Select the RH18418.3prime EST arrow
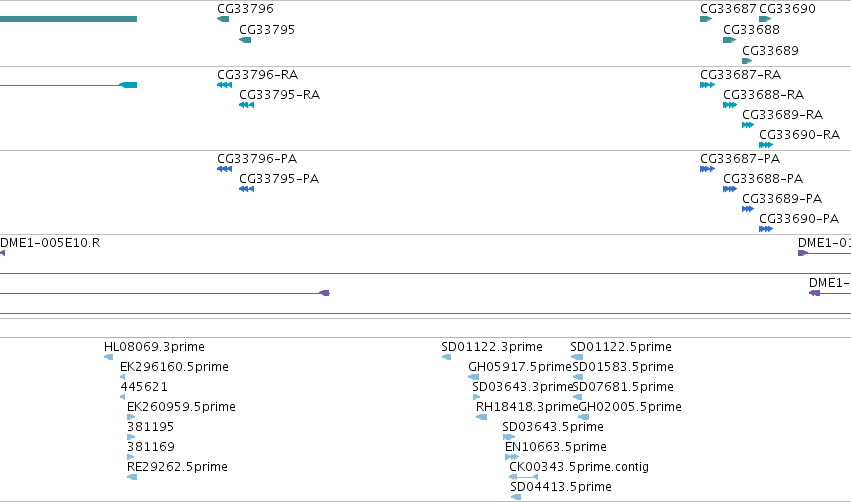The height and width of the screenshot is (502, 851). [481, 417]
